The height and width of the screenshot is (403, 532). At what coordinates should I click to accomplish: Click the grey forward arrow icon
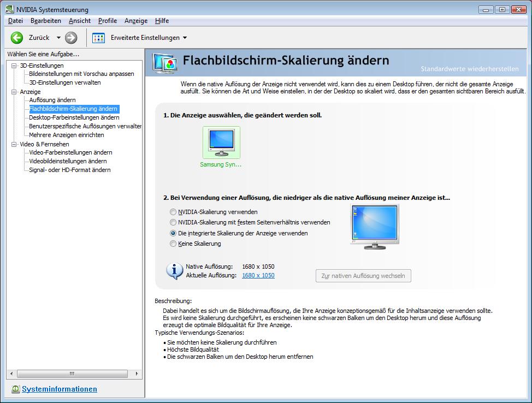(x=71, y=38)
